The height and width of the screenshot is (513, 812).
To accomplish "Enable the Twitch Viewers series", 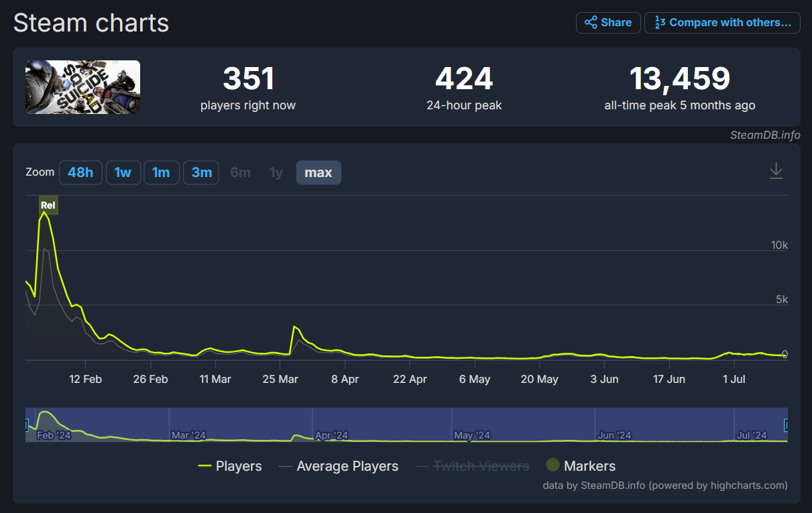I will click(472, 466).
